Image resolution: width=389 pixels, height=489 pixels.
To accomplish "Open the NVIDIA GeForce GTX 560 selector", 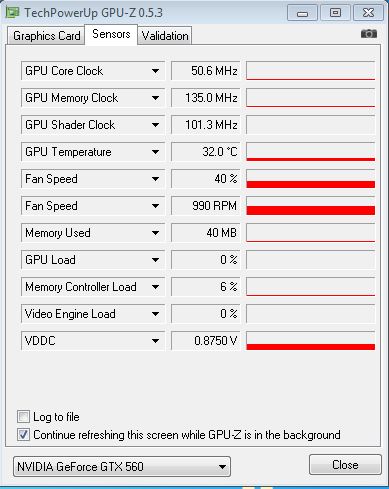I will click(122, 466).
